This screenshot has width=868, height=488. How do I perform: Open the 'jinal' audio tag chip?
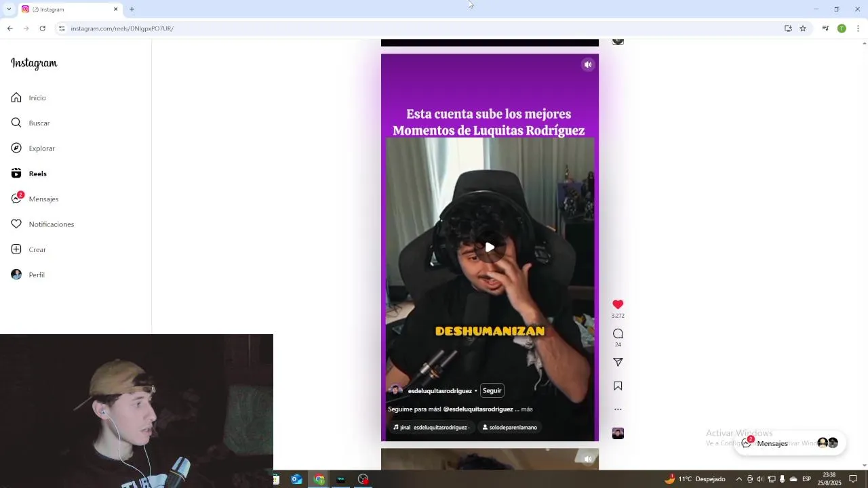pos(431,428)
